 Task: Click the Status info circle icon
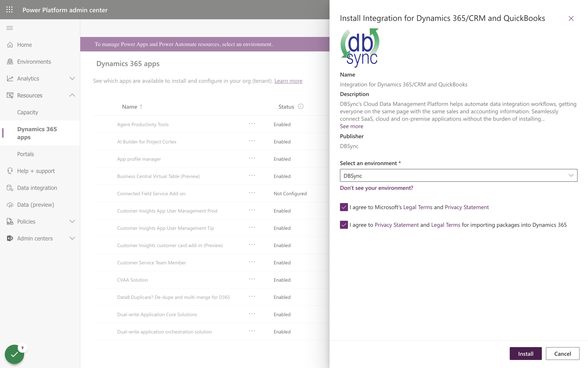(x=301, y=106)
